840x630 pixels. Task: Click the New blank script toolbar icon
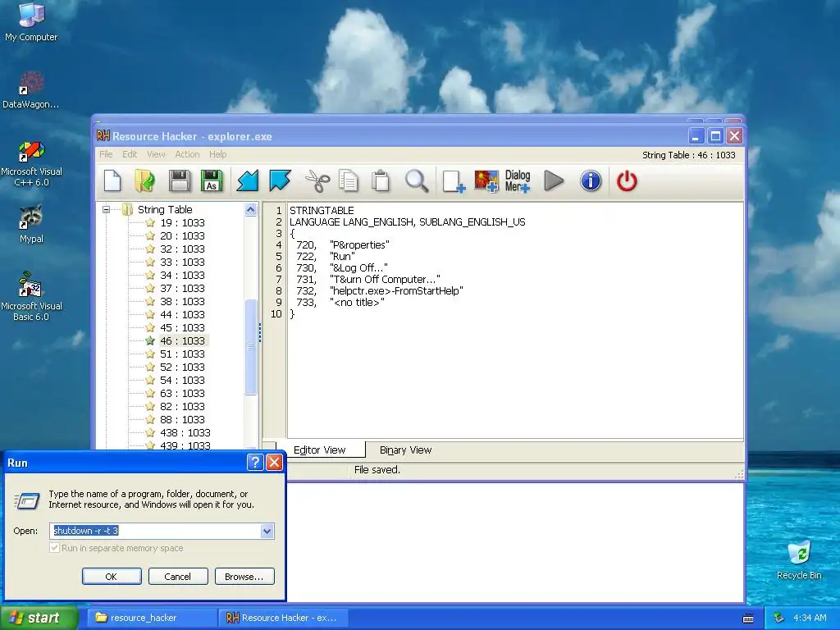coord(112,180)
